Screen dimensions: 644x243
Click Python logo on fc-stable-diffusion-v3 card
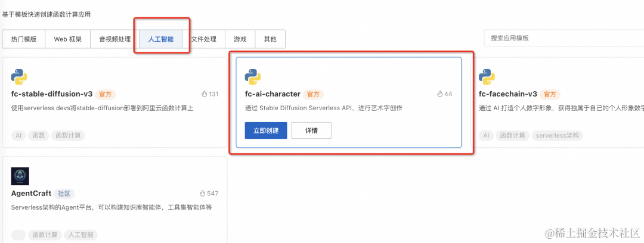click(x=19, y=77)
